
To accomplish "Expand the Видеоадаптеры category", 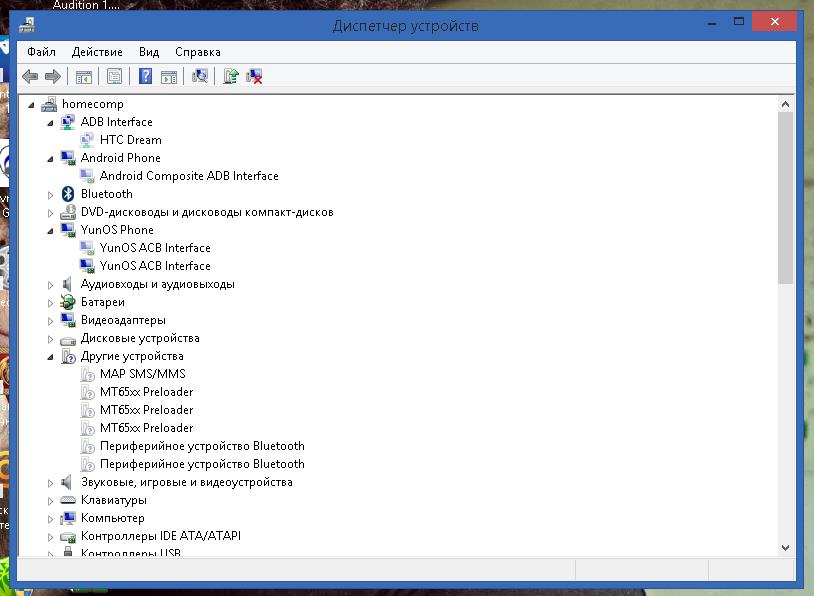I will click(50, 320).
